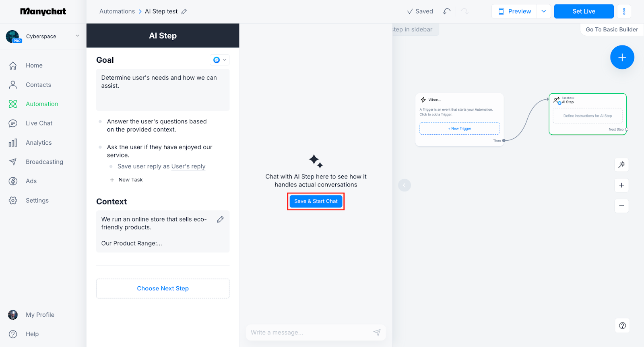Viewport: 644px width, 347px height.
Task: Open the three-dot more options menu
Action: tap(624, 11)
